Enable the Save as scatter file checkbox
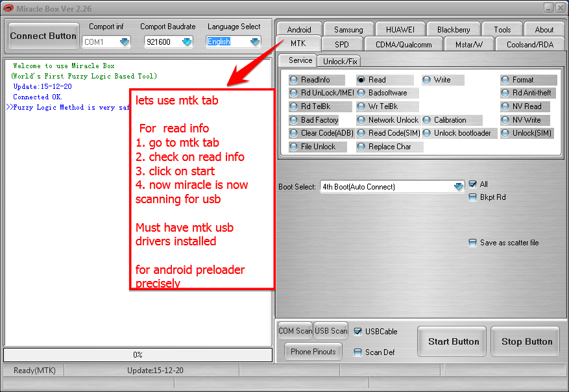Viewport: 569px width, 392px height. (473, 242)
